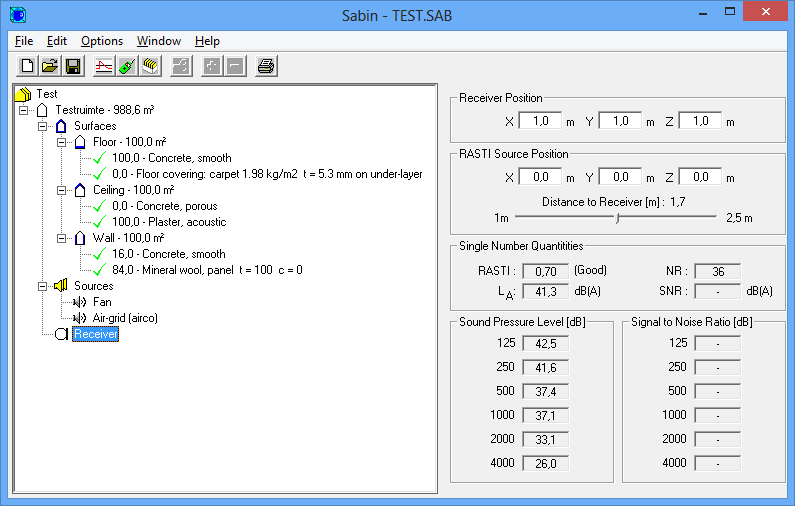795x506 pixels.
Task: Click the yellow absorber materials toolbar icon
Action: 150,66
